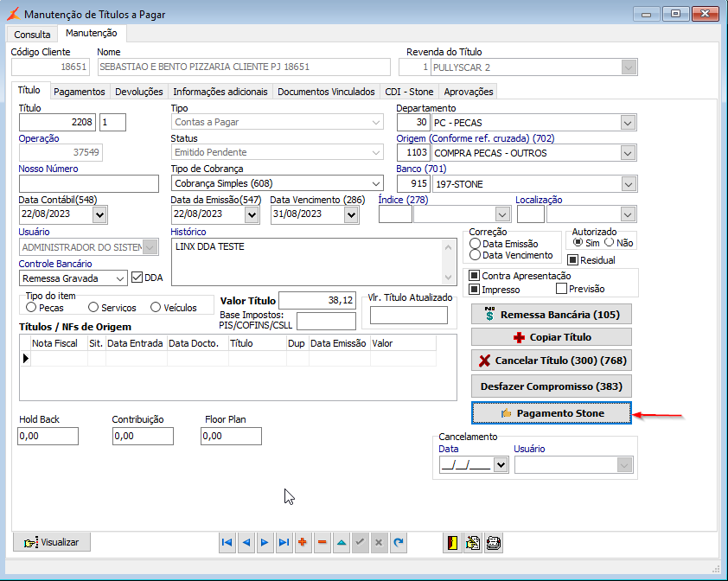Click the exit door icon
Image resolution: width=728 pixels, height=581 pixels.
[452, 543]
